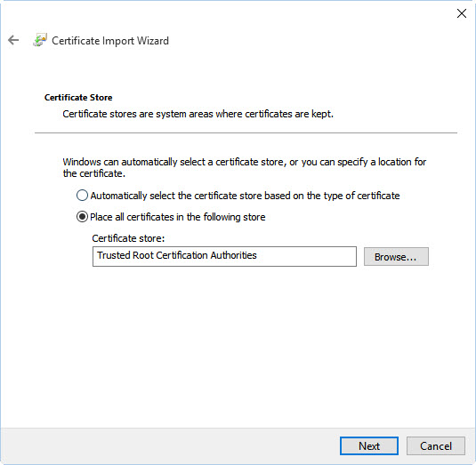Click the gray footer bar beside Next
This screenshot has height=465, width=476.
click(170, 446)
